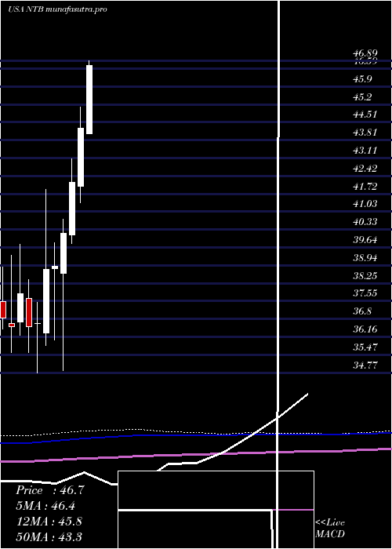
Task: Click the '50MA : 43.3' readout
Action: click(x=49, y=536)
